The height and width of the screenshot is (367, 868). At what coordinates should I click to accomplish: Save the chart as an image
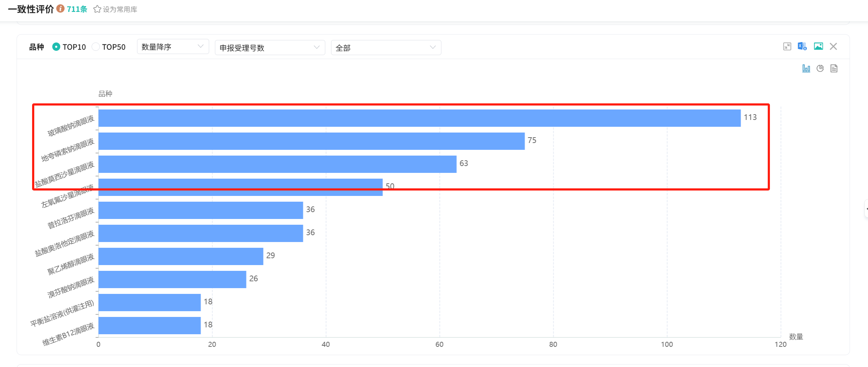point(818,46)
